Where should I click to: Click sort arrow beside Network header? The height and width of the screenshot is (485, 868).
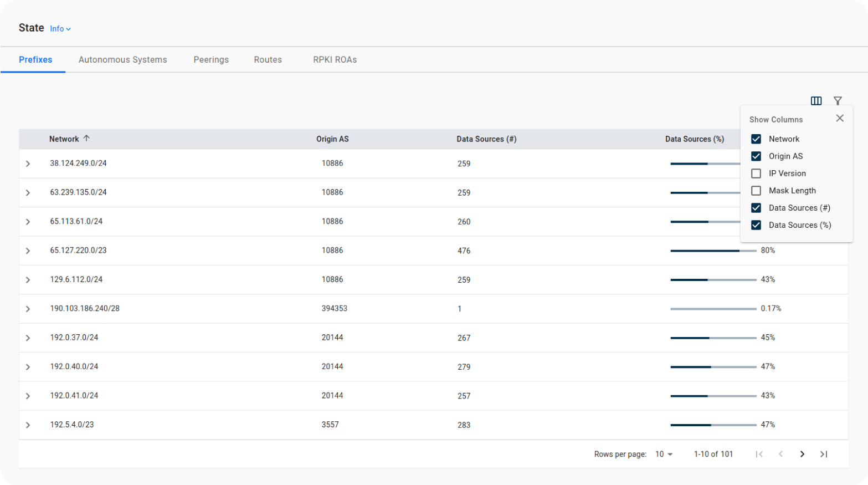(x=86, y=139)
